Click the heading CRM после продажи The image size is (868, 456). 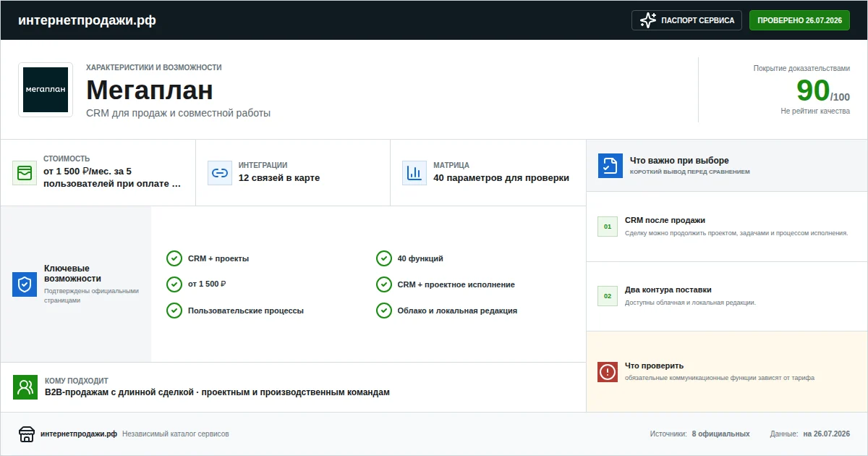pyautogui.click(x=665, y=220)
